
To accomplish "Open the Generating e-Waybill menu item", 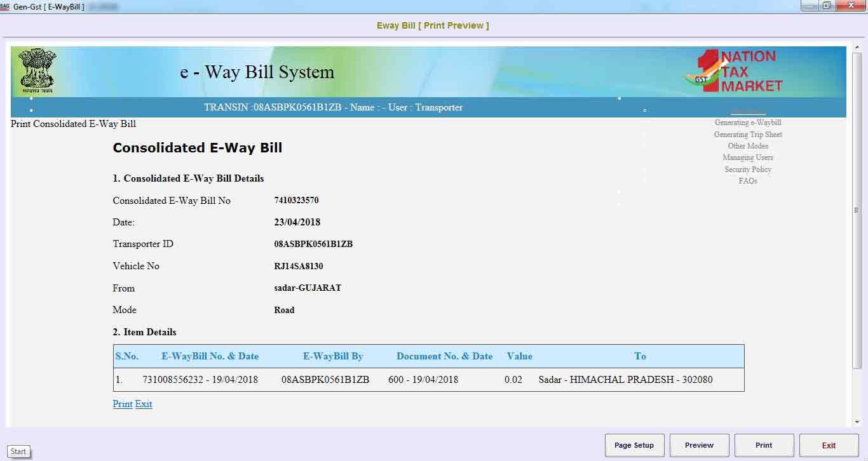I will point(747,123).
